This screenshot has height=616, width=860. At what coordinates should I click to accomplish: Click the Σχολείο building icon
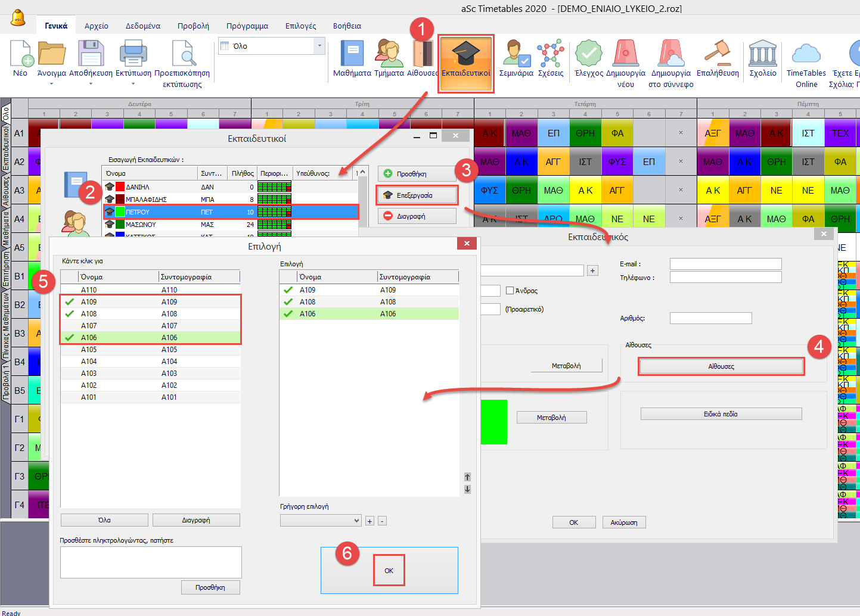pyautogui.click(x=762, y=55)
